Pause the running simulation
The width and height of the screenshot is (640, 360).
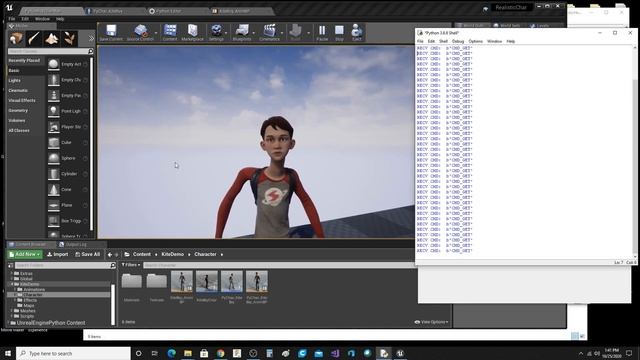coord(322,32)
